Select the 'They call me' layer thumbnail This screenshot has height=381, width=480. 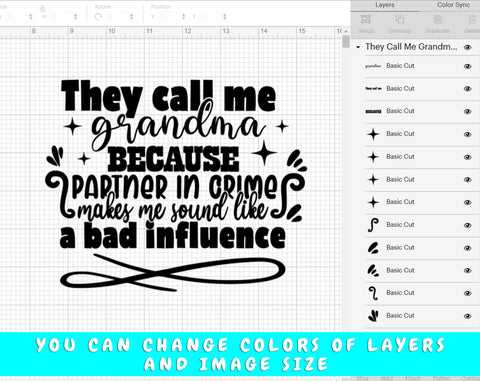[x=373, y=89]
